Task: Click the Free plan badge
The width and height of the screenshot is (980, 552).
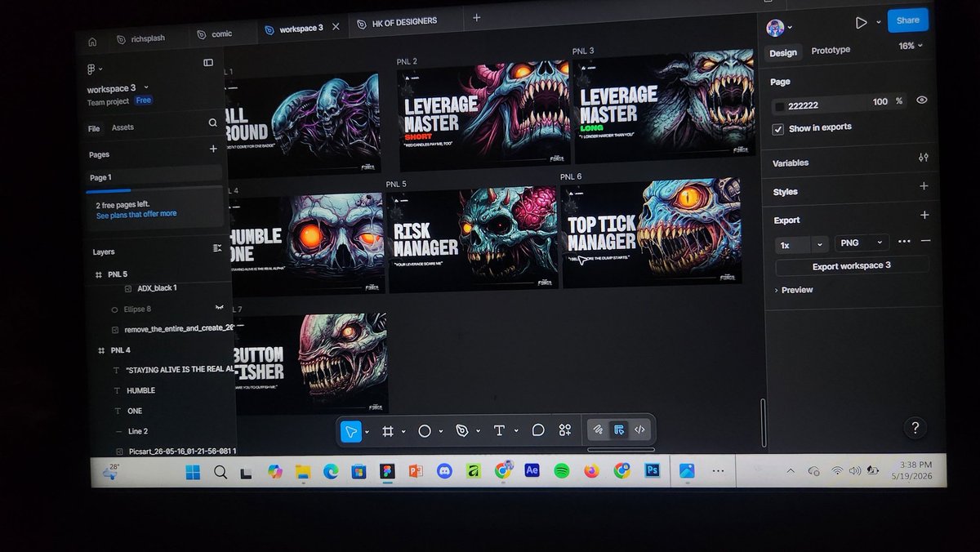Action: click(x=144, y=100)
